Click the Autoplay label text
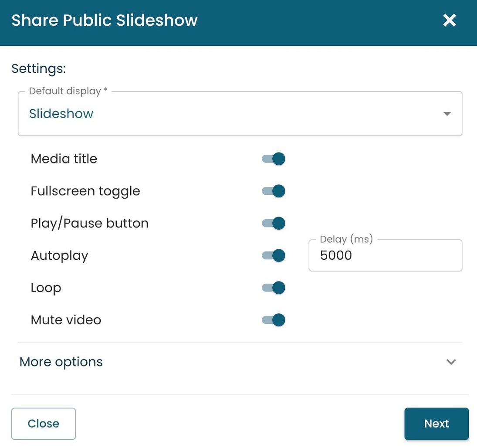 [x=59, y=255]
